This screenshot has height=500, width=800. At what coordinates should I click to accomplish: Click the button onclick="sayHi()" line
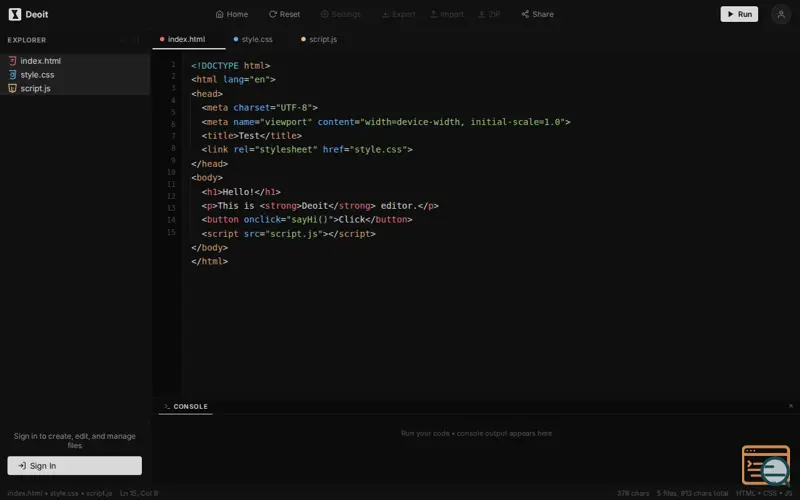coord(307,219)
